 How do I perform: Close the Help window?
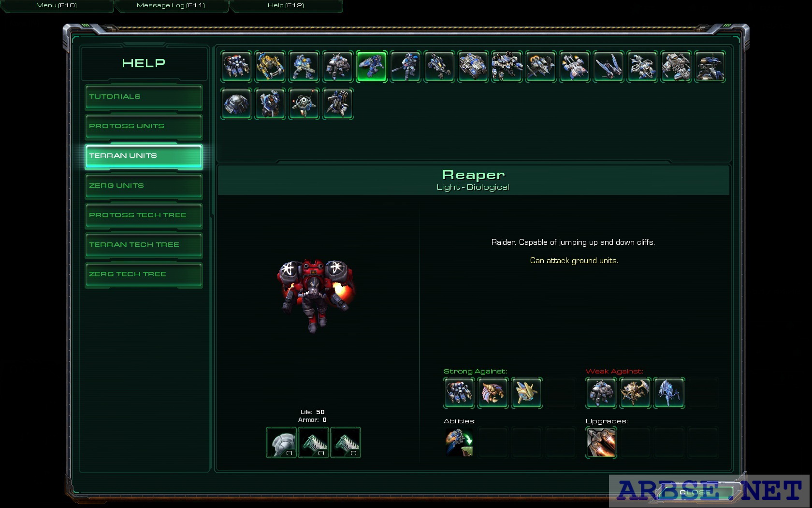tap(695, 492)
